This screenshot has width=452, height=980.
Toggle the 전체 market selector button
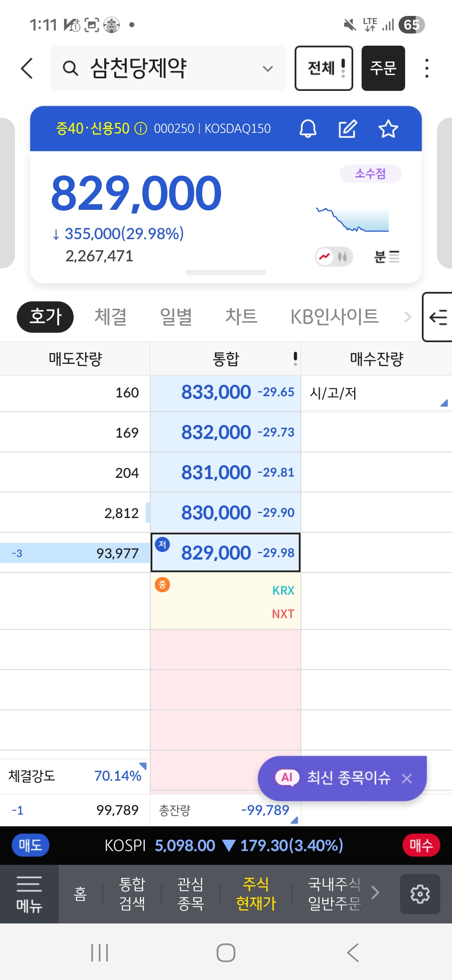[324, 68]
